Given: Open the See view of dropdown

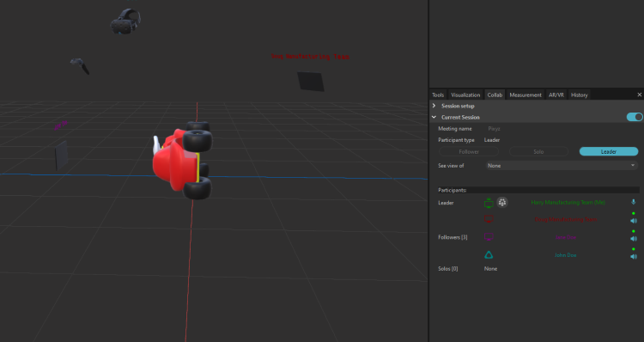Looking at the screenshot, I should [x=561, y=166].
